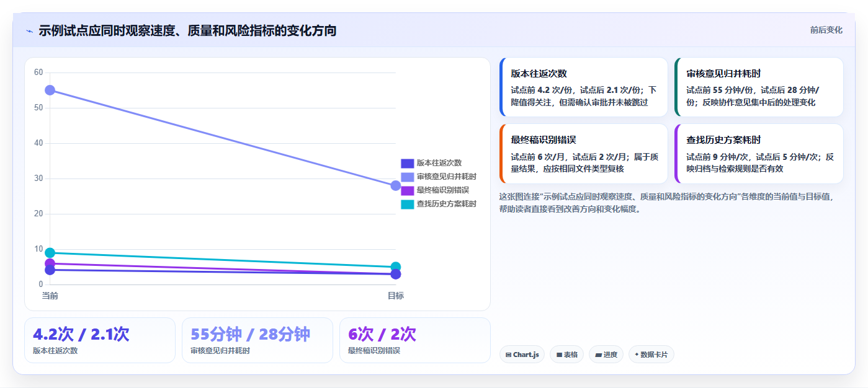This screenshot has width=868, height=388.
Task: Click 版本往返次数 legend label text
Action: click(x=439, y=163)
